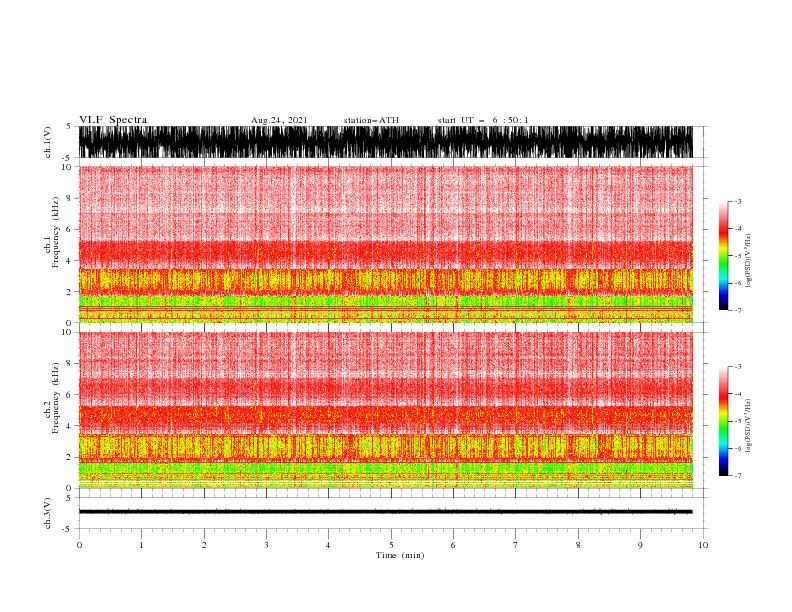Click time axis tick label "4"
Screen dimensions: 792x612
click(x=328, y=545)
